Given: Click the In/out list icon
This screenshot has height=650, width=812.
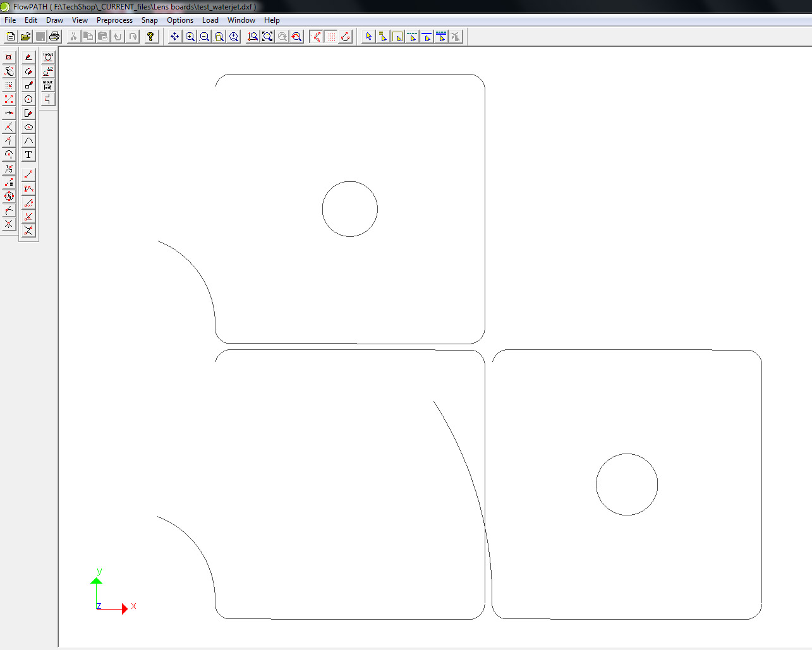Looking at the screenshot, I should pyautogui.click(x=48, y=85).
